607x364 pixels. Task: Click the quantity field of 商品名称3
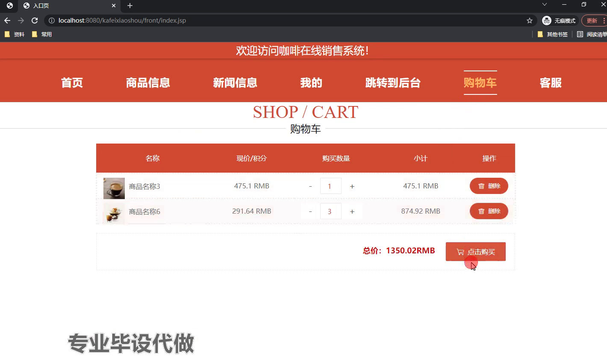331,186
